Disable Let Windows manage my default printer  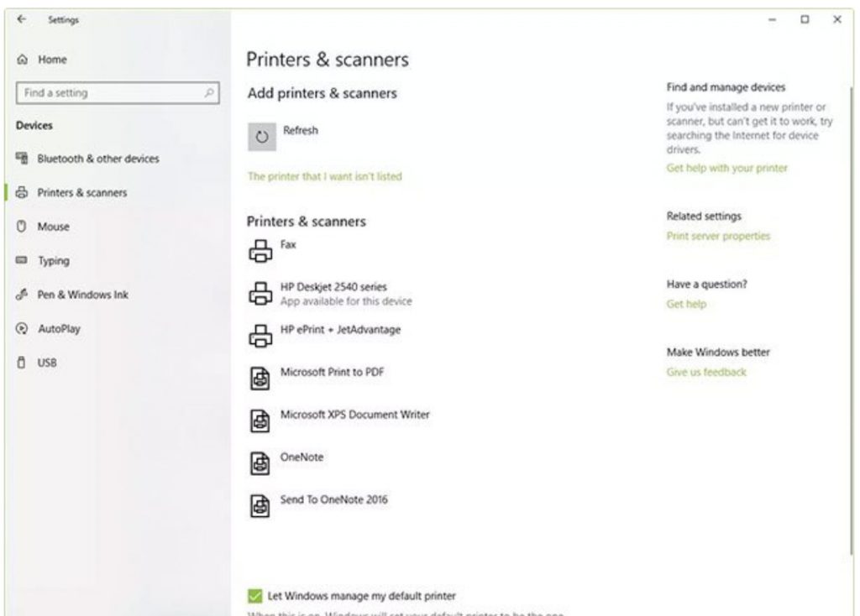click(254, 596)
